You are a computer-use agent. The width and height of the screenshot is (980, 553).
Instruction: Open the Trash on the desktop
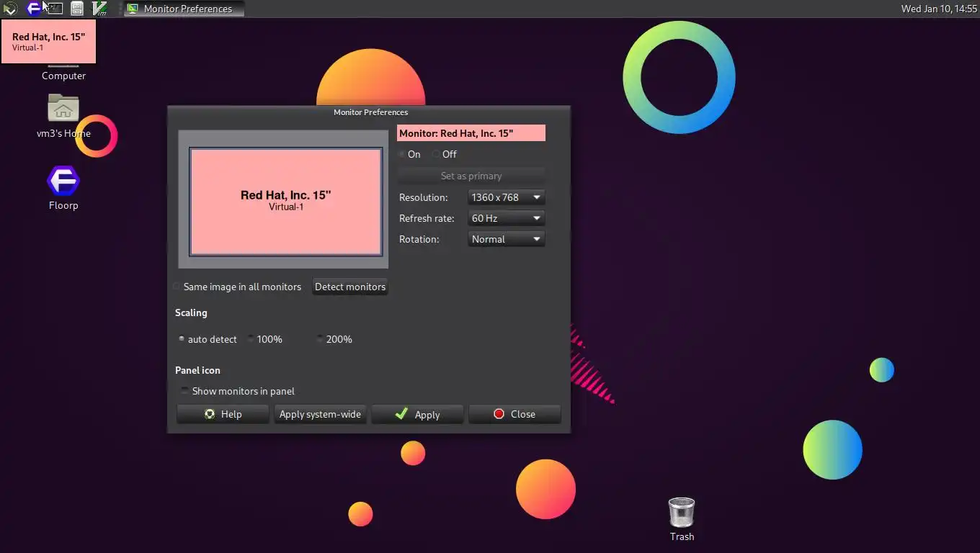click(x=682, y=519)
